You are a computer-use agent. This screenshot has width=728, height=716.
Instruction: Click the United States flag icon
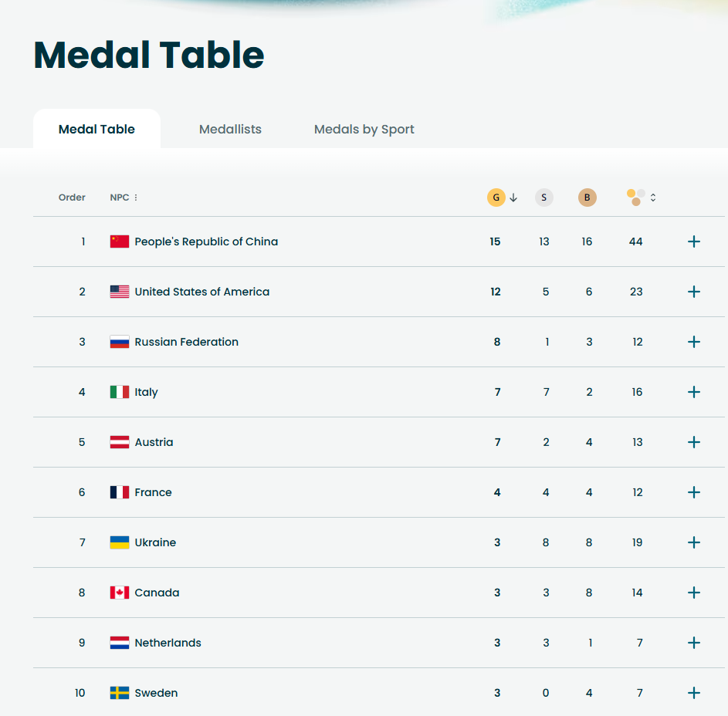point(118,291)
